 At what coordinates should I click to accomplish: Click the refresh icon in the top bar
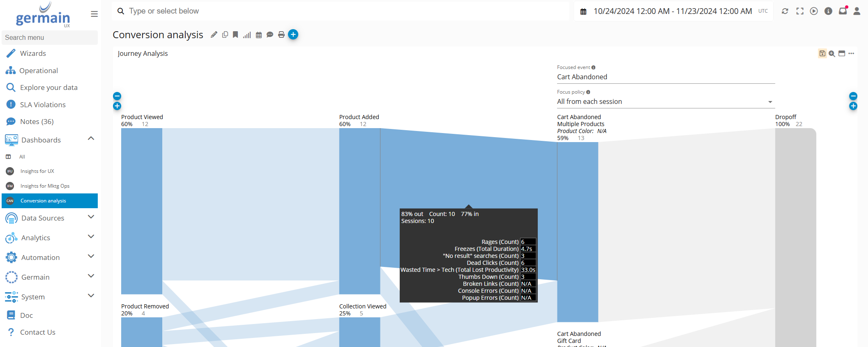(785, 11)
